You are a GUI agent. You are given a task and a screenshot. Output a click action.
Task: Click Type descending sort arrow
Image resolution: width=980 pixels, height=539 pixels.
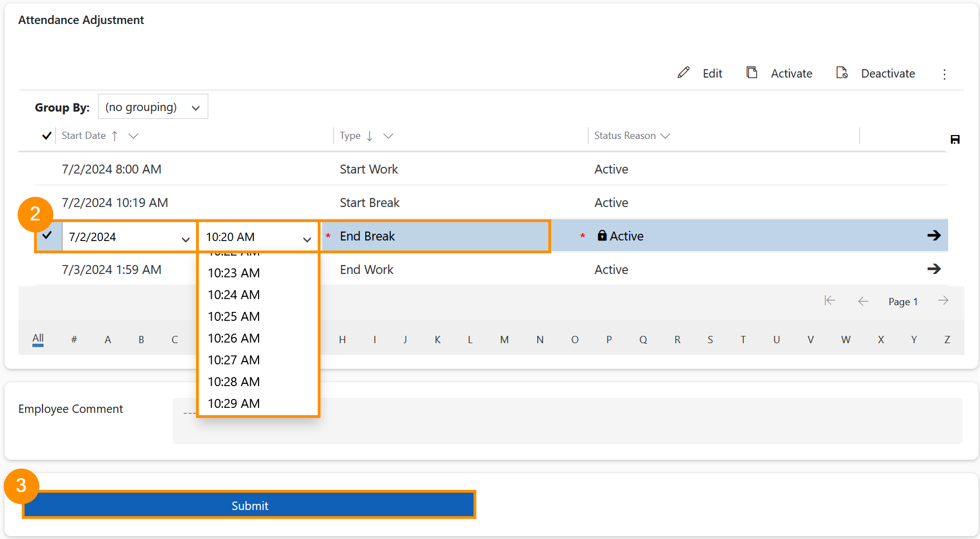tap(370, 136)
